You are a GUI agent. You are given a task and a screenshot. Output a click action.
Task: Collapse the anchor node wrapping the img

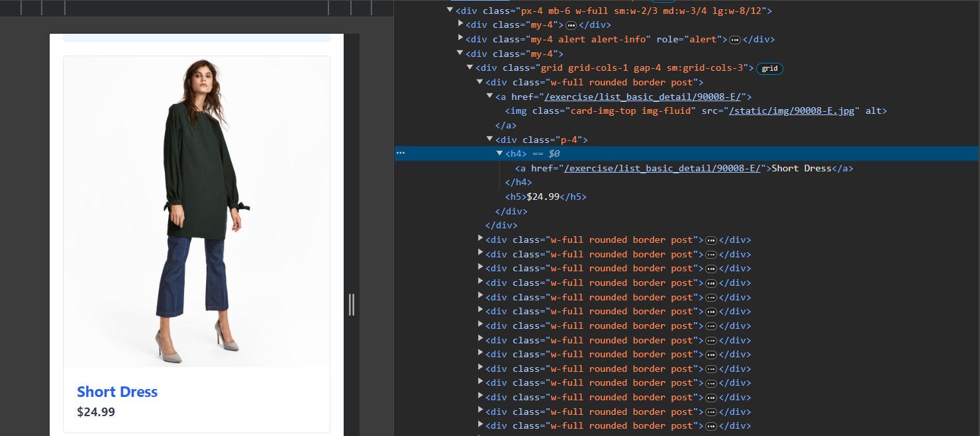coord(490,97)
